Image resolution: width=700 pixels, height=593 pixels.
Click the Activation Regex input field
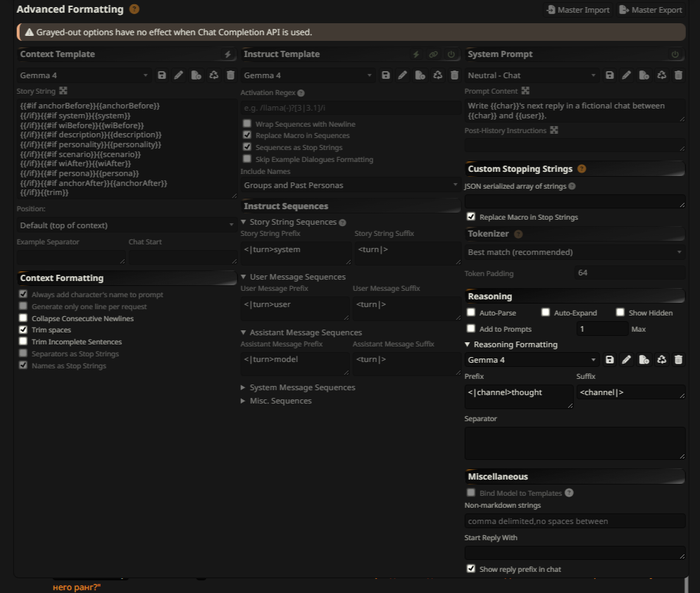click(351, 108)
